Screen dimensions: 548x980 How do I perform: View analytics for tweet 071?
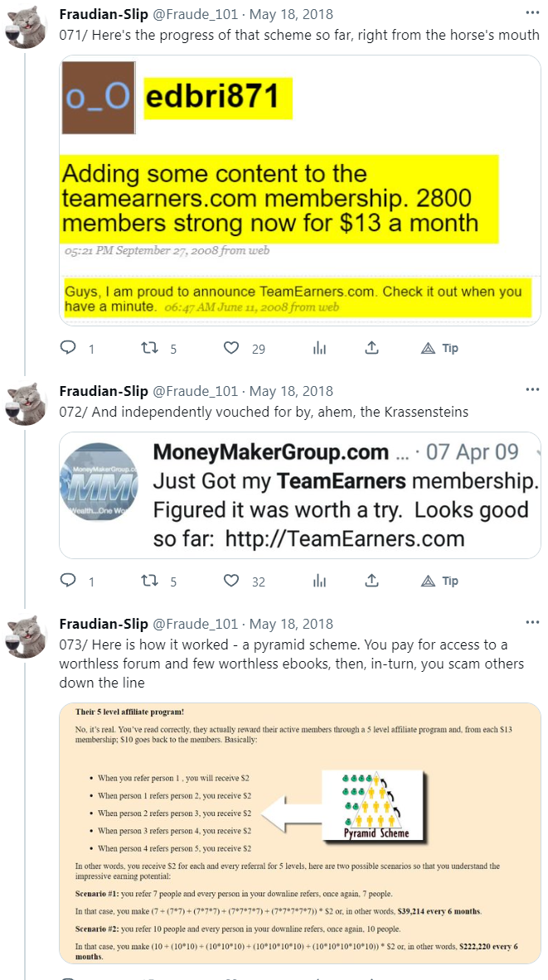(x=319, y=349)
